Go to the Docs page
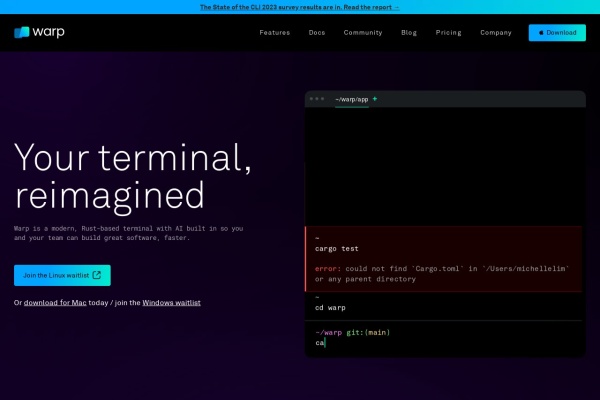 [317, 33]
